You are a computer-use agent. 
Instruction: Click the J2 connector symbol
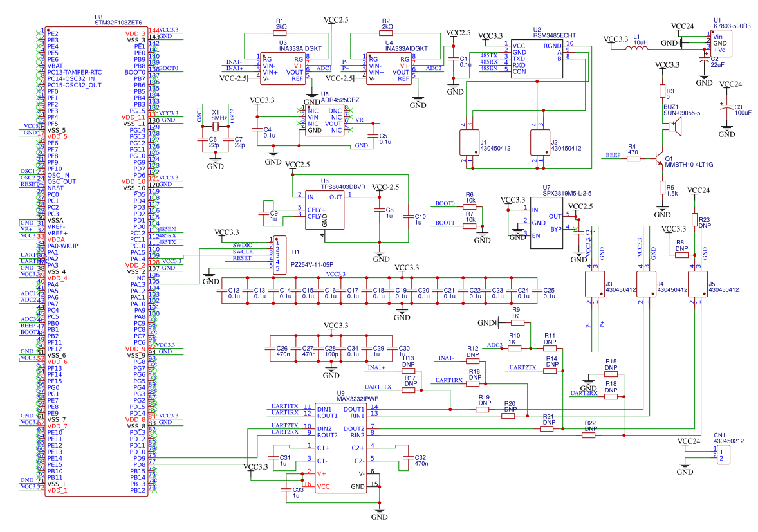(x=540, y=142)
